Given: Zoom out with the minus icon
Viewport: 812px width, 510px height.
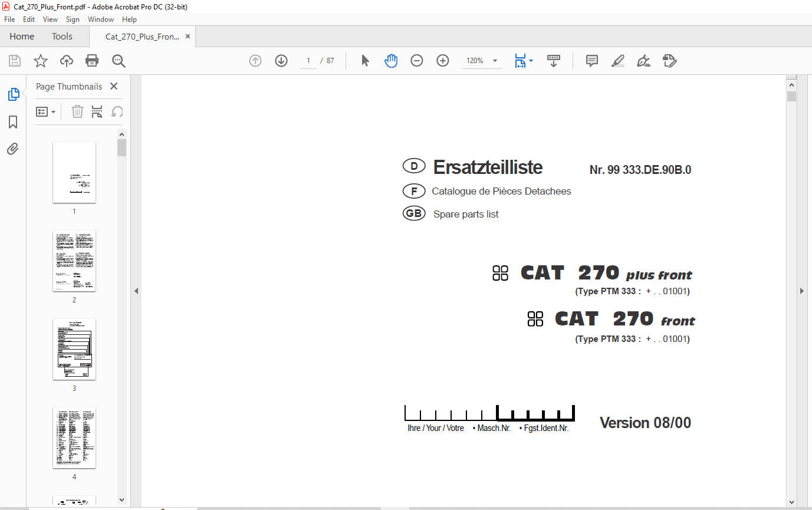Looking at the screenshot, I should pos(417,61).
